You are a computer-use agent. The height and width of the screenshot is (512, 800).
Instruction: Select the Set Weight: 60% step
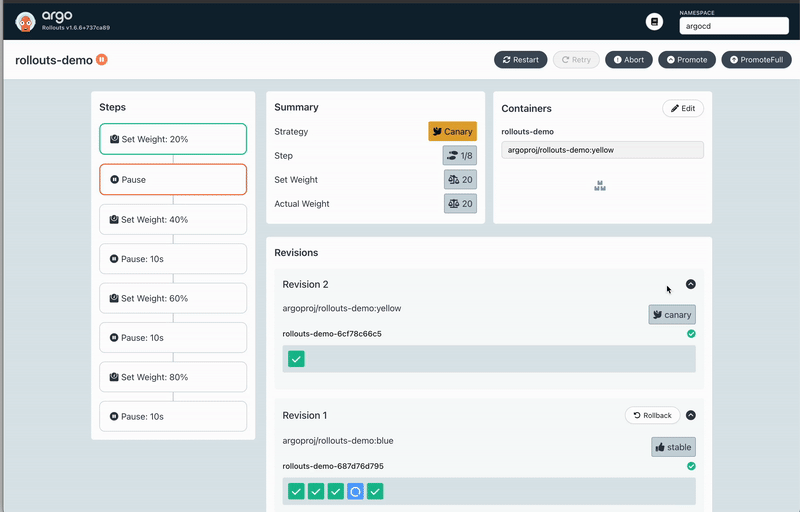point(173,298)
